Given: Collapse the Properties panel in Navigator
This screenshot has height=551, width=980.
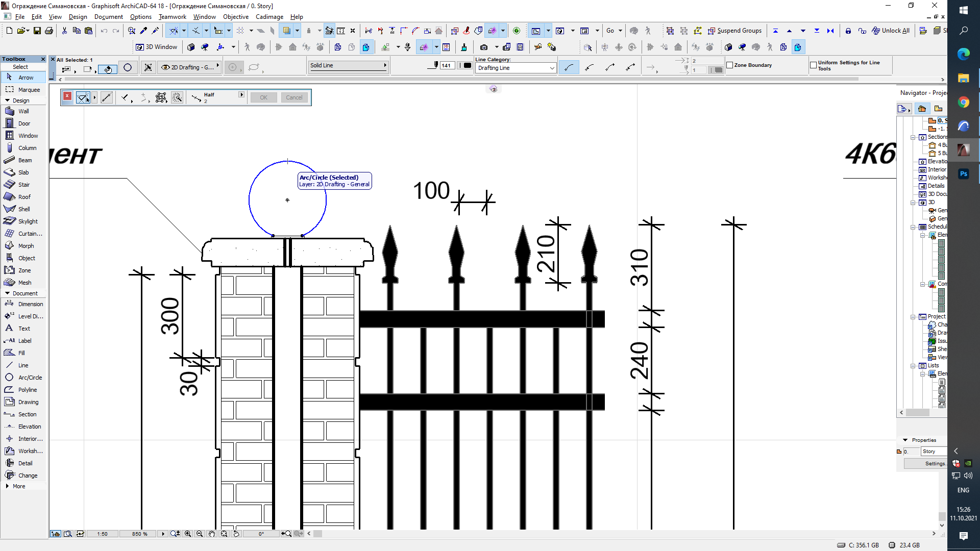Looking at the screenshot, I should point(905,440).
